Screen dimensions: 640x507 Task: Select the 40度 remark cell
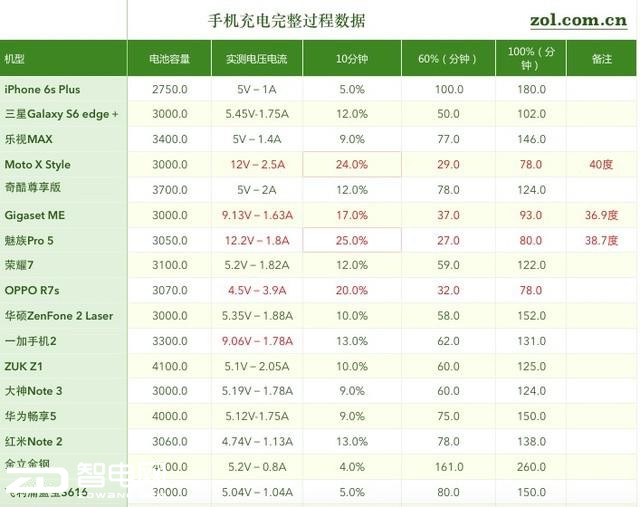(x=601, y=165)
